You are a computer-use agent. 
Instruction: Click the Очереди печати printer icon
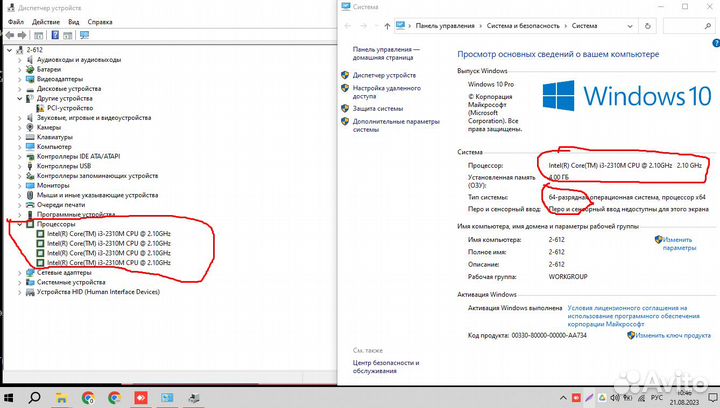tap(30, 205)
